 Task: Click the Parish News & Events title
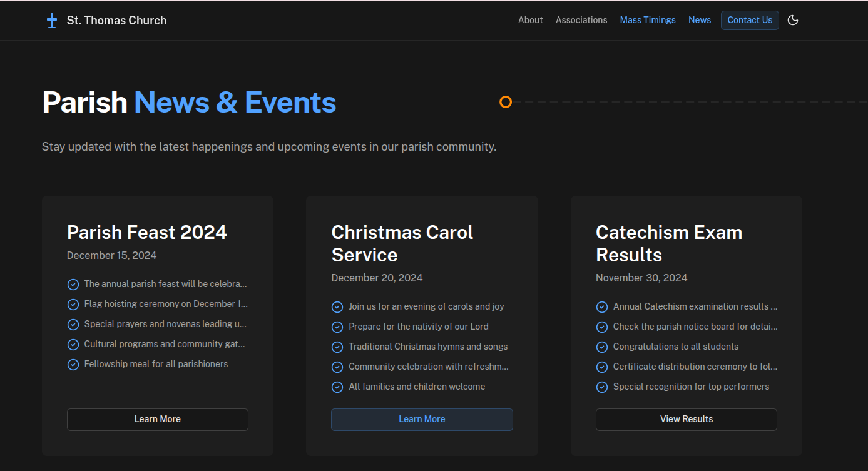(189, 103)
